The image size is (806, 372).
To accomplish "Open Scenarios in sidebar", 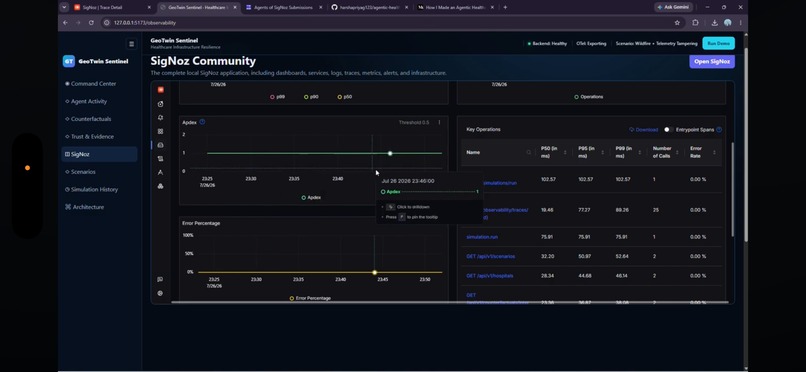I will click(99, 172).
